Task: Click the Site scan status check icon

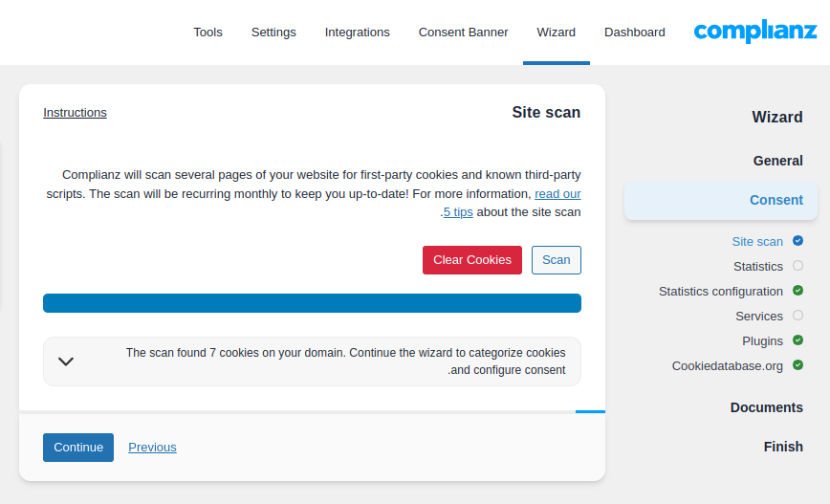Action: pos(797,241)
